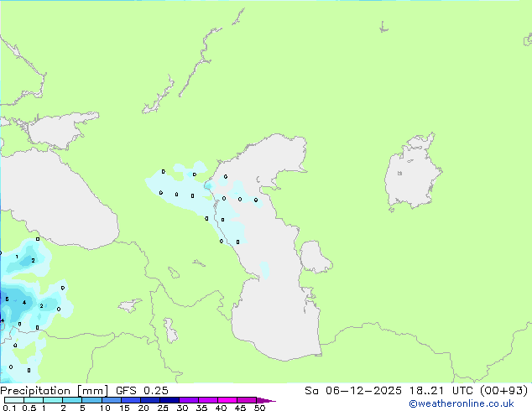
Task: Click the "18..21 UTC" time range text
Action: point(443,391)
